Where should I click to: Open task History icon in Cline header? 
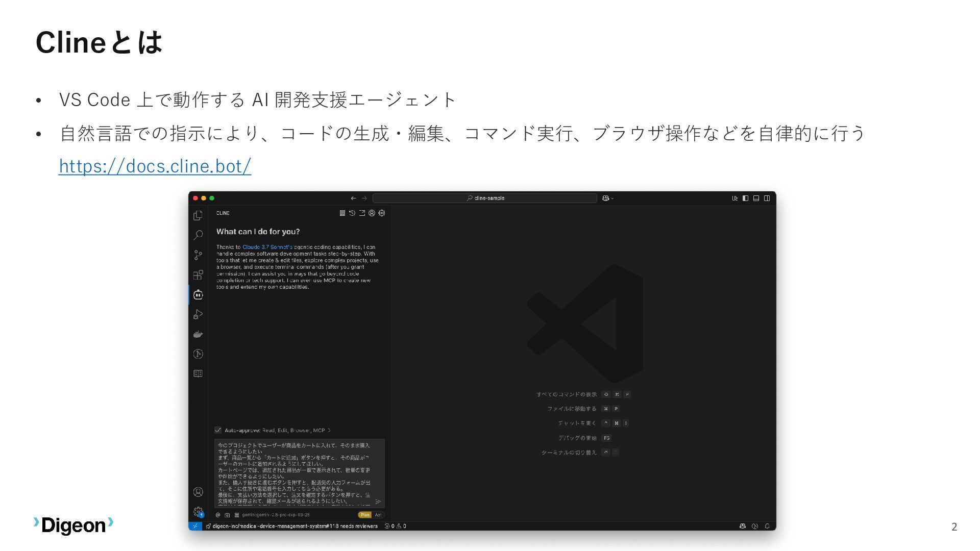[352, 213]
